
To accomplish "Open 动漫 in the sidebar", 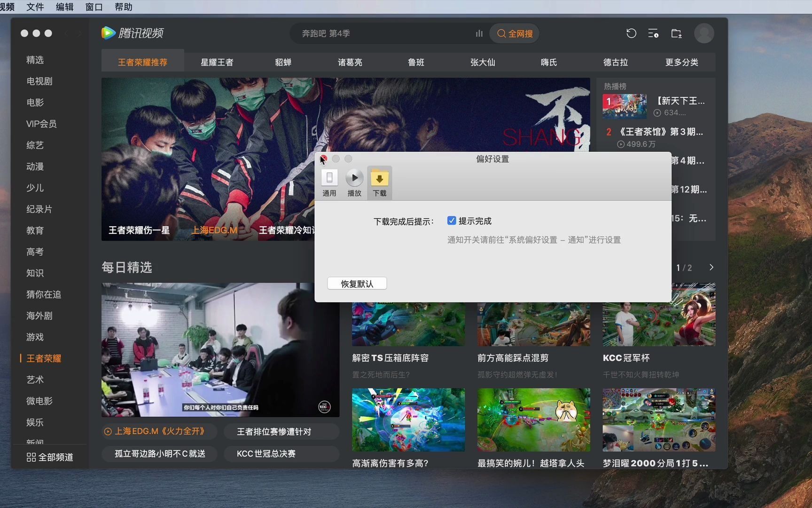I will (x=35, y=167).
